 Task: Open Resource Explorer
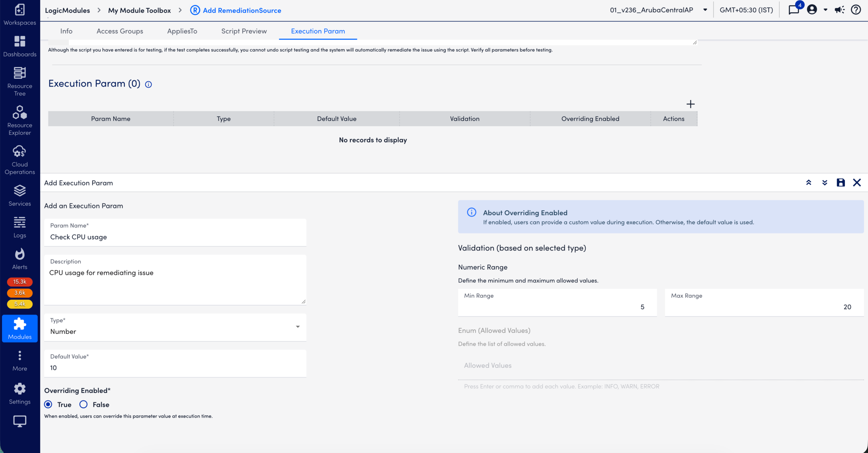point(20,120)
